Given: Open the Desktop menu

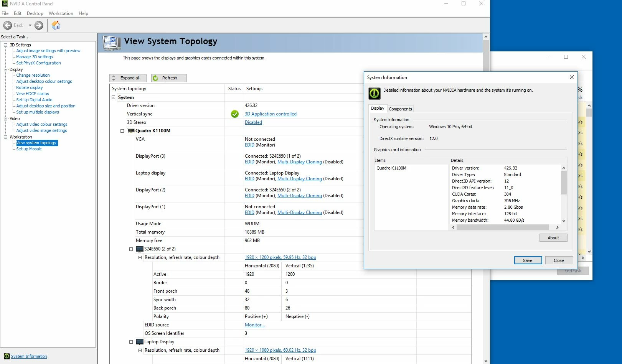Looking at the screenshot, I should pyautogui.click(x=35, y=13).
